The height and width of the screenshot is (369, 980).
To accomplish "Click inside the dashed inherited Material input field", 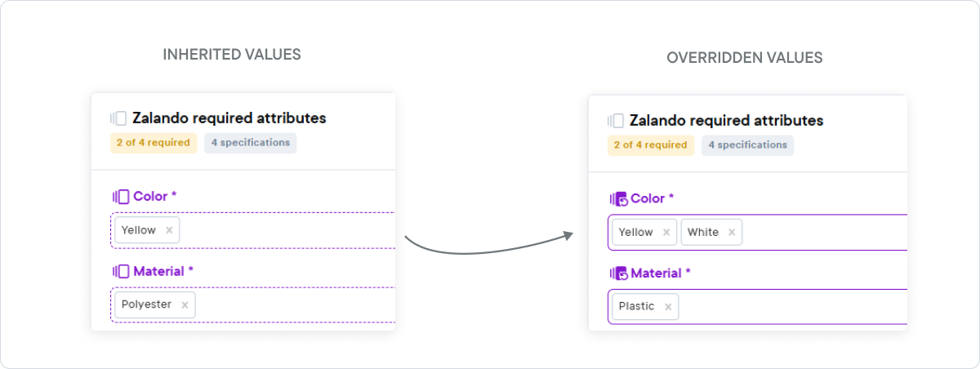I will (253, 305).
